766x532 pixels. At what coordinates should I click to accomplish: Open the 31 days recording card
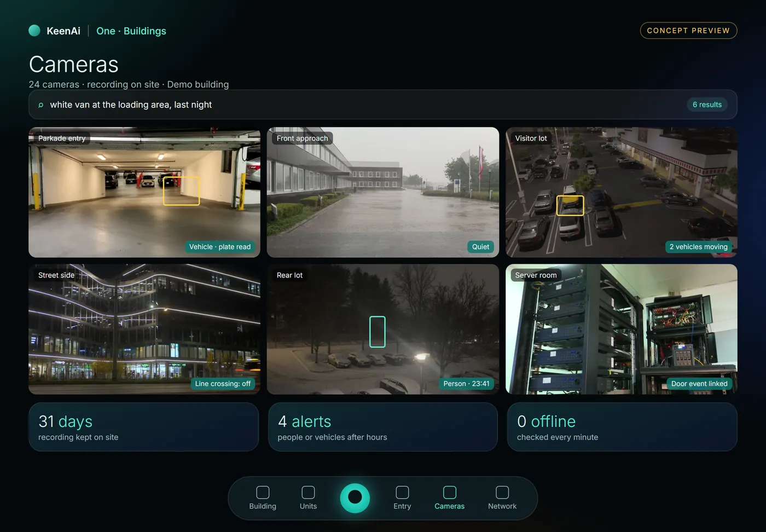tap(143, 427)
